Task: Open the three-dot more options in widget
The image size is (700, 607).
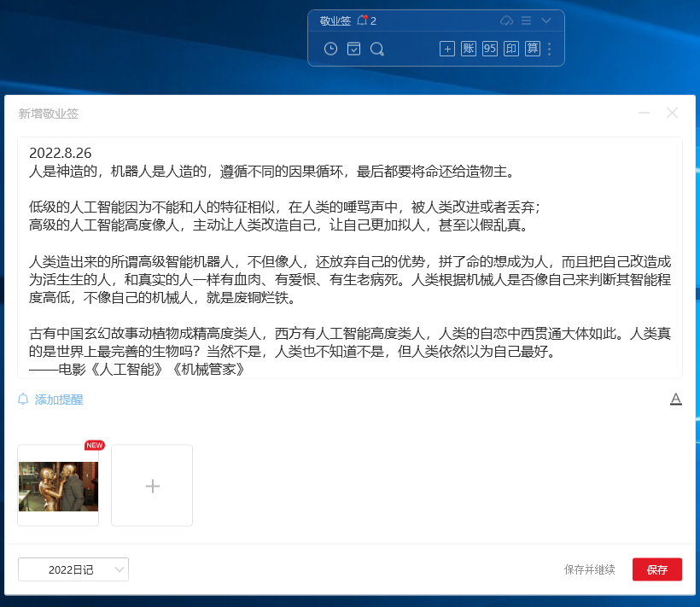Action: 549,50
